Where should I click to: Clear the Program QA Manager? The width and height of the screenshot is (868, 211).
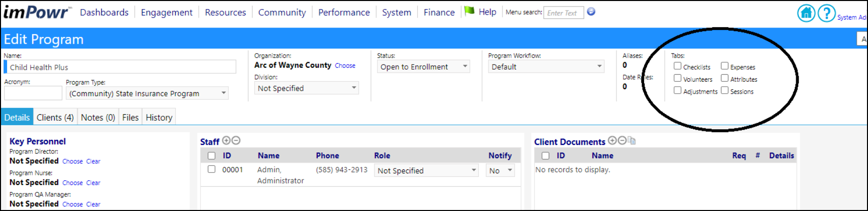[x=93, y=204]
